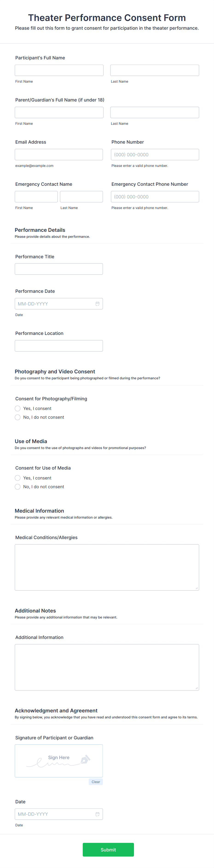The image size is (214, 868).
Task: Click the Emergency Contact first name field
Action: tap(36, 196)
